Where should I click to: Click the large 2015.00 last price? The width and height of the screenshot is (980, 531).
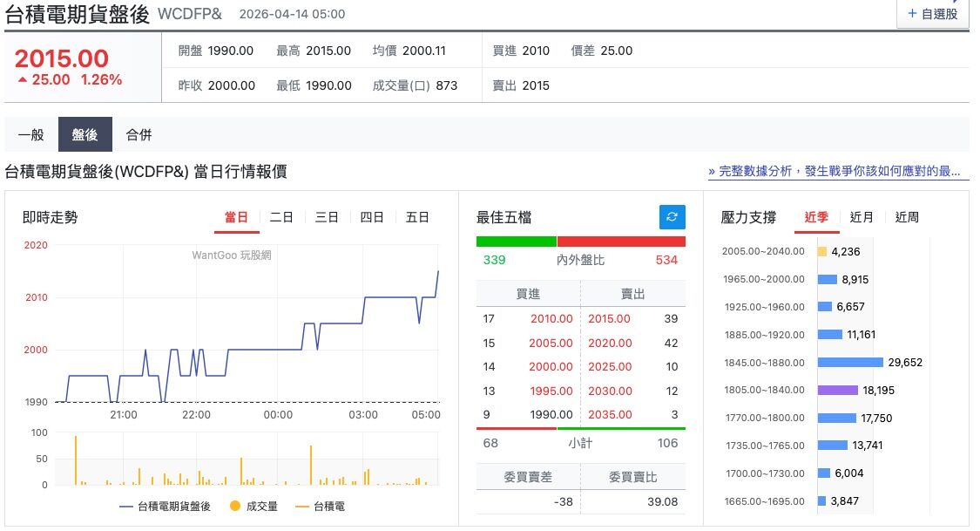pos(61,58)
